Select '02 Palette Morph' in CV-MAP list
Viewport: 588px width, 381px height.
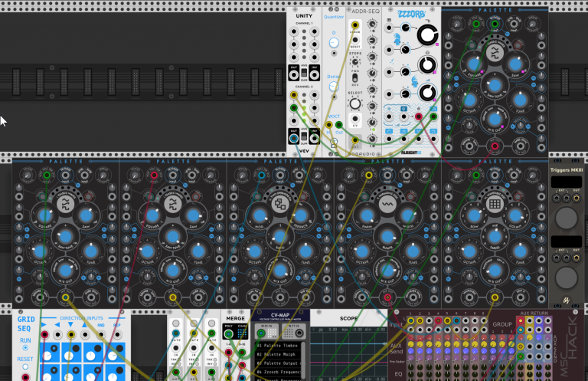click(x=277, y=354)
